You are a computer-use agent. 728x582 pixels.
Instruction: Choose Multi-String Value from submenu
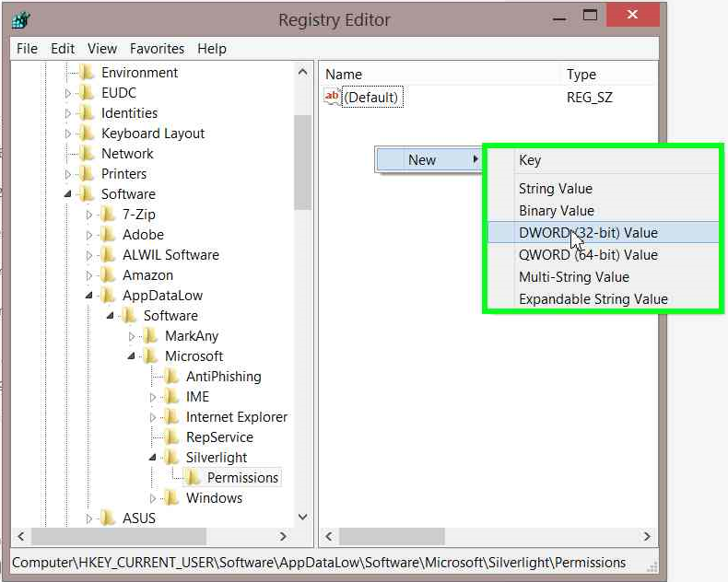[603, 277]
